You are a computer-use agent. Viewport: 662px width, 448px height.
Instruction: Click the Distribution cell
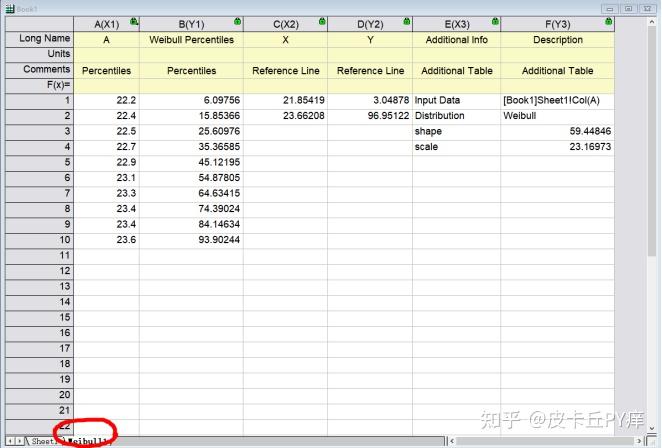456,116
